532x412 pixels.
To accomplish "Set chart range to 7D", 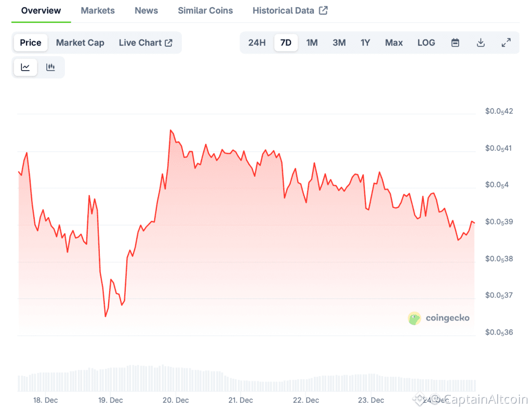I will [286, 43].
